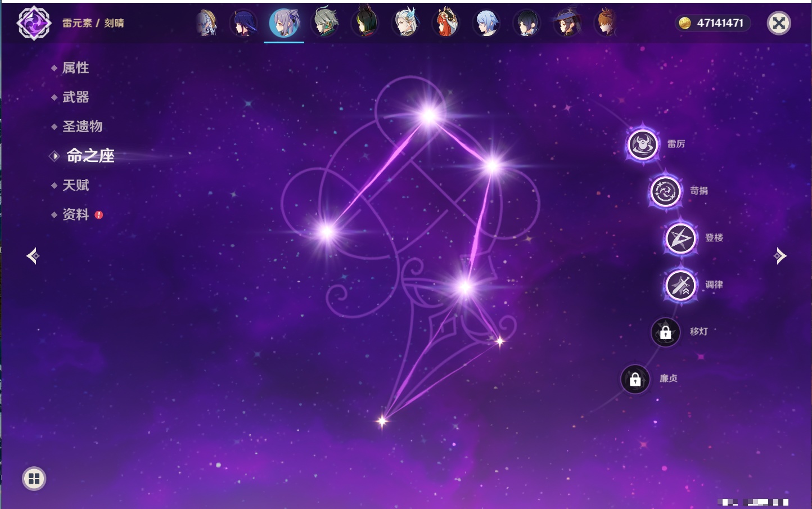Open the 资料 profile tab
The image size is (812, 509).
pyautogui.click(x=75, y=214)
